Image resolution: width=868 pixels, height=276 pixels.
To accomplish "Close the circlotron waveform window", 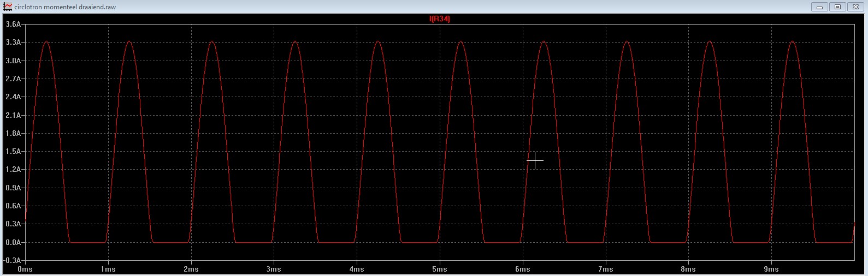I will tap(855, 7).
